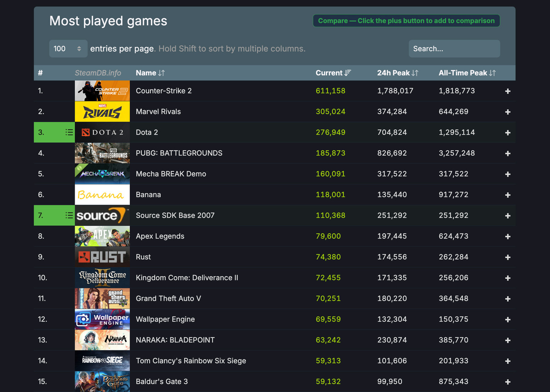This screenshot has height=392, width=550.
Task: Click the Most played games heading
Action: [108, 21]
